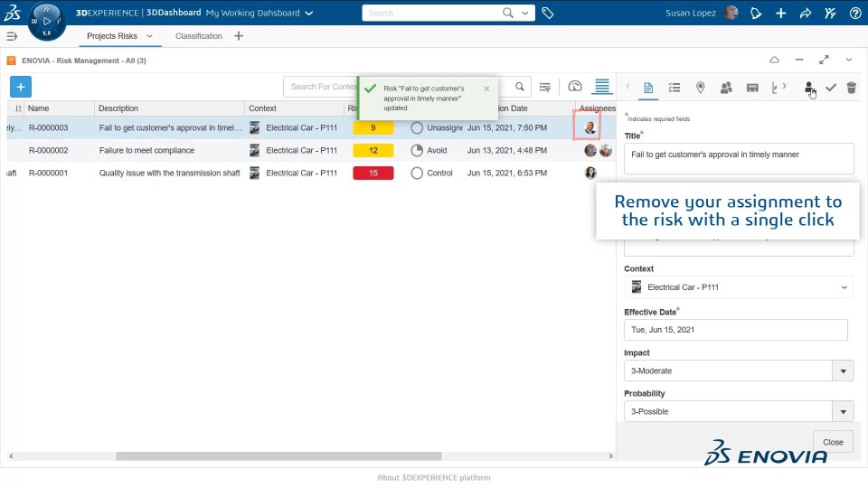Open the tools icon in header
Image resolution: width=868 pixels, height=488 pixels.
click(x=830, y=13)
